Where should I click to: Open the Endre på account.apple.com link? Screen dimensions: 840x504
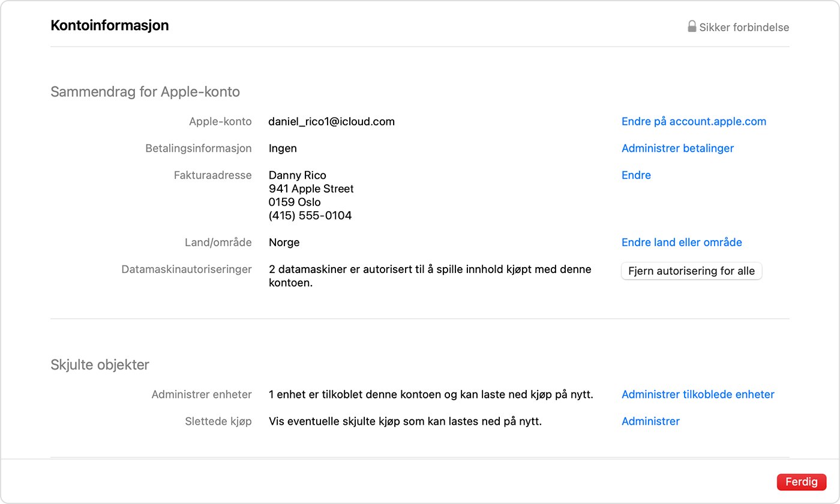point(694,121)
